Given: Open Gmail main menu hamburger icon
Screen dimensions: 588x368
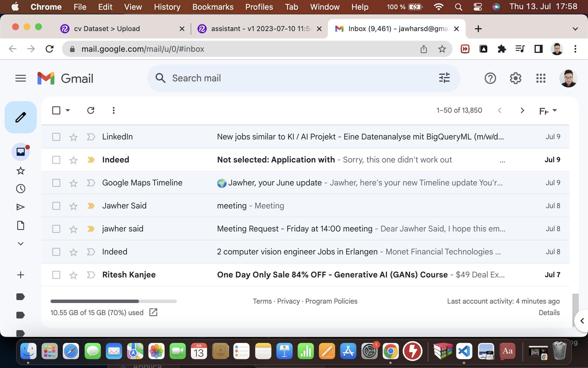Looking at the screenshot, I should [21, 78].
